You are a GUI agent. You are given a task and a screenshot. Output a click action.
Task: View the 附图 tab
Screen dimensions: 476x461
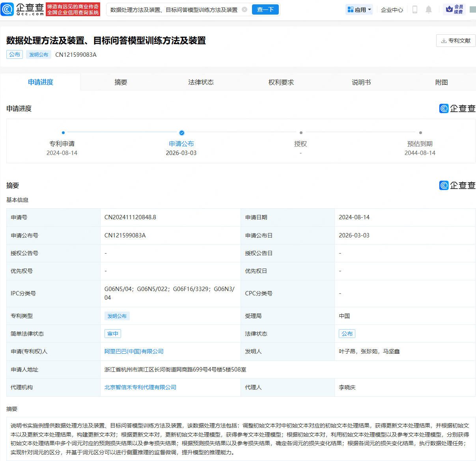click(x=441, y=82)
